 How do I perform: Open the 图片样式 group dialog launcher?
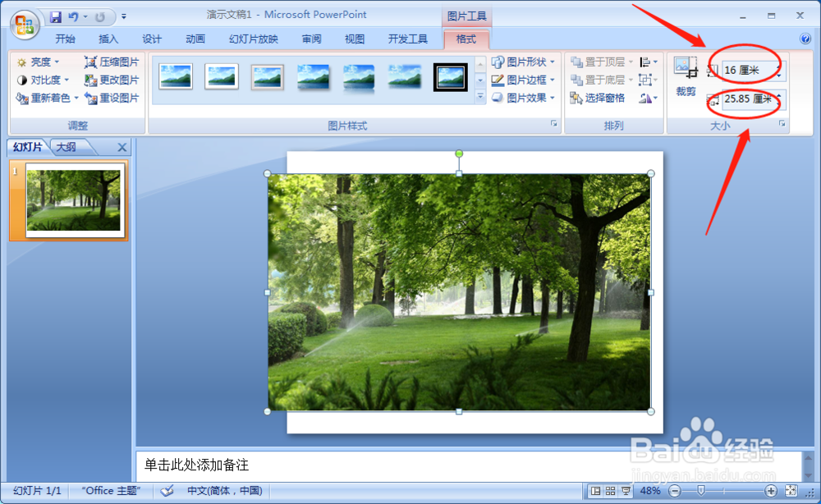tap(553, 124)
